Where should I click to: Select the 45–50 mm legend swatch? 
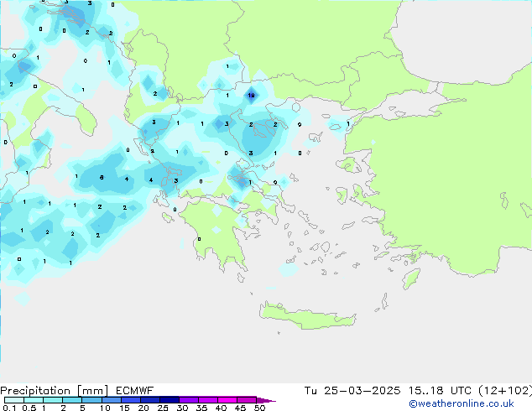[247, 400]
